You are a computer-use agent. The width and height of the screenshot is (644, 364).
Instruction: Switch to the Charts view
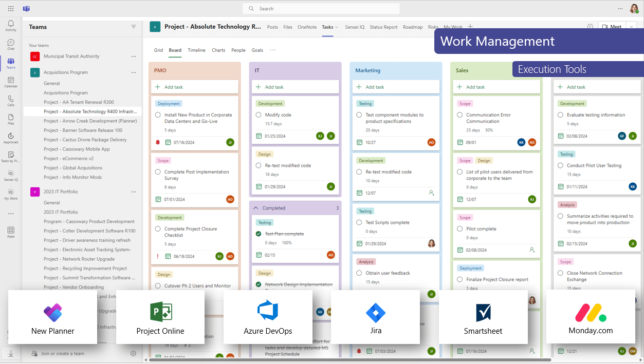pyautogui.click(x=218, y=50)
